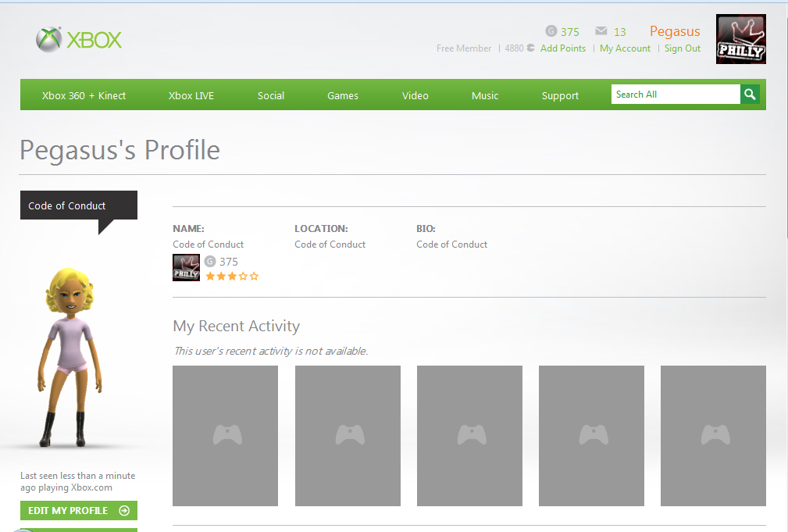Open the Video menu

[415, 95]
